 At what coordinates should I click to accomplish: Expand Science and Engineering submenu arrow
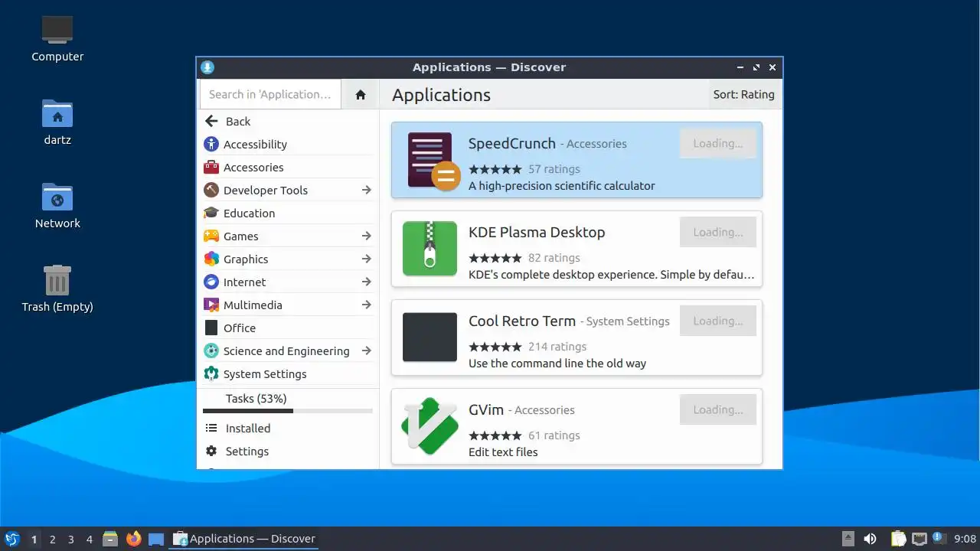pyautogui.click(x=366, y=350)
